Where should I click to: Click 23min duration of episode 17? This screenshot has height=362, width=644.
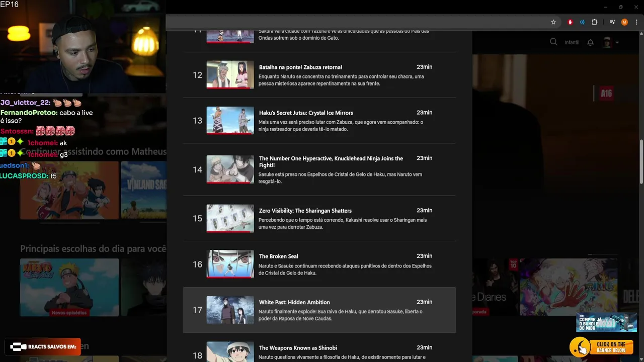coord(424,302)
